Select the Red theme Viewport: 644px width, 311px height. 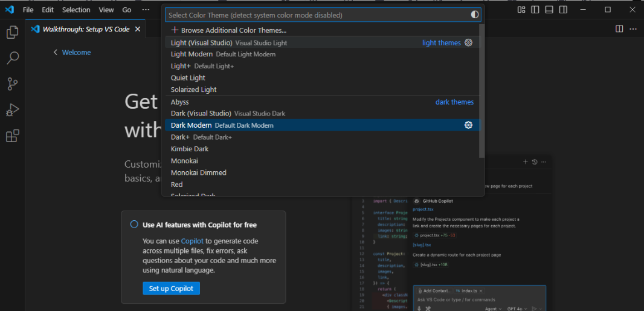click(x=322, y=185)
